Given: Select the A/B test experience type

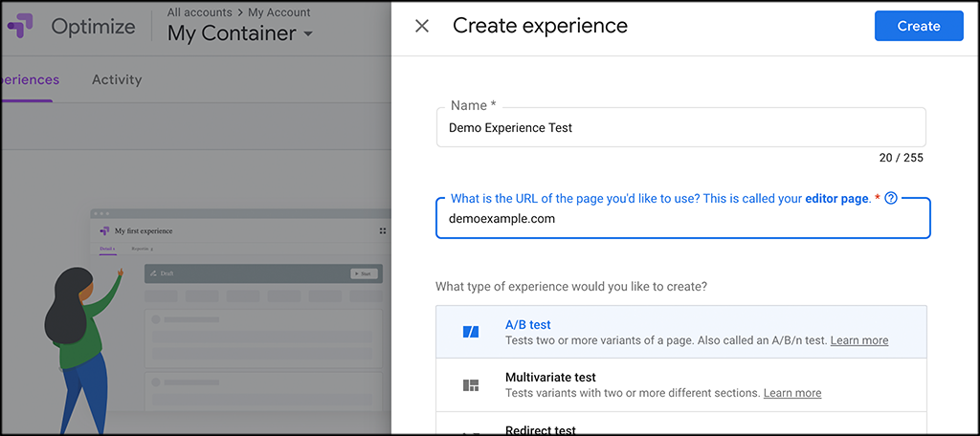Looking at the screenshot, I should pyautogui.click(x=681, y=333).
